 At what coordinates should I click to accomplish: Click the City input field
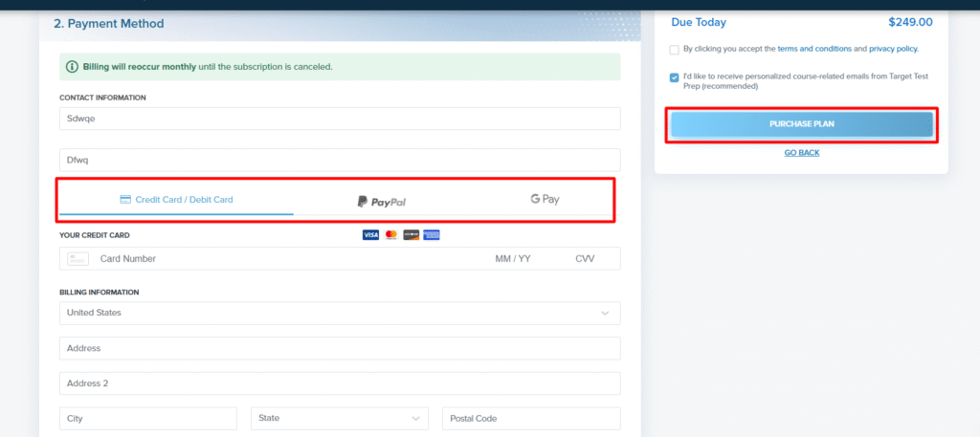coord(148,418)
